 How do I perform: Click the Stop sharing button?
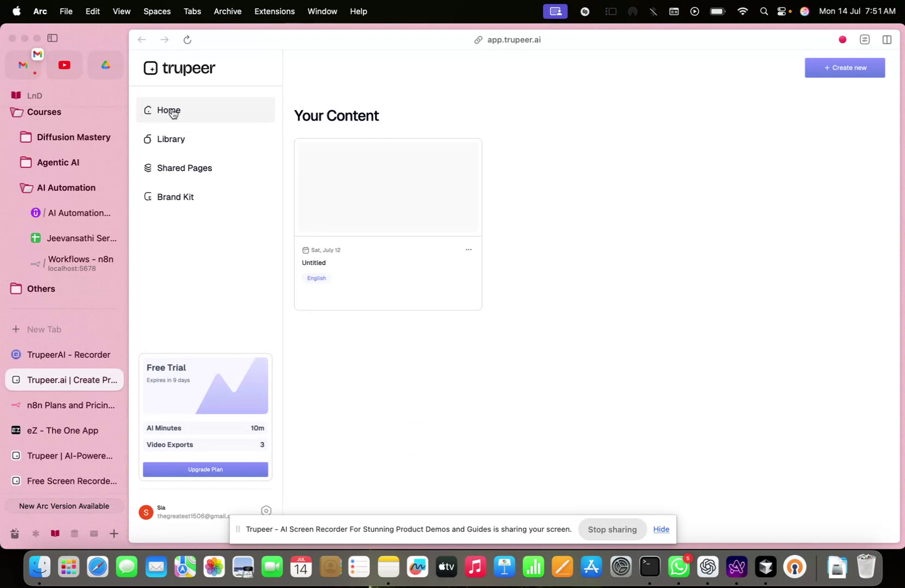click(612, 529)
